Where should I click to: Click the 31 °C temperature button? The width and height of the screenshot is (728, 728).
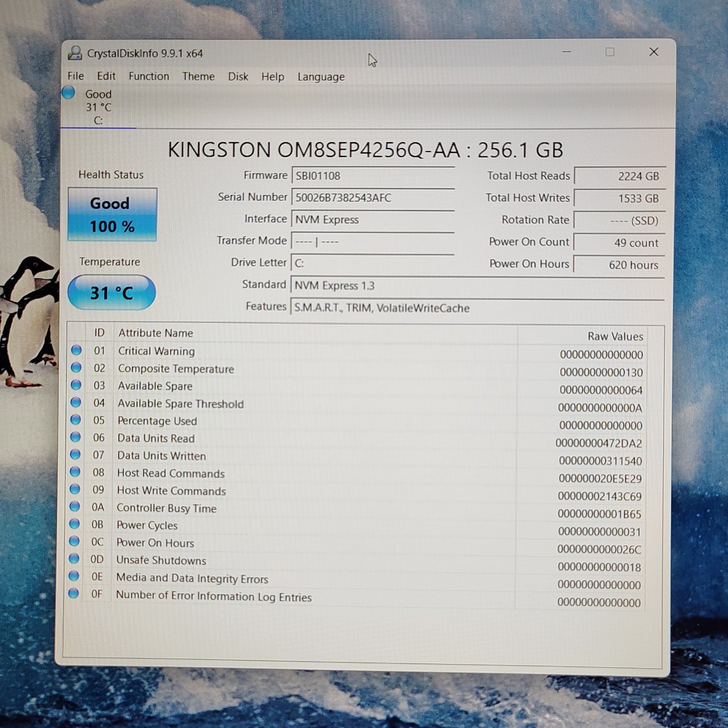tap(111, 292)
